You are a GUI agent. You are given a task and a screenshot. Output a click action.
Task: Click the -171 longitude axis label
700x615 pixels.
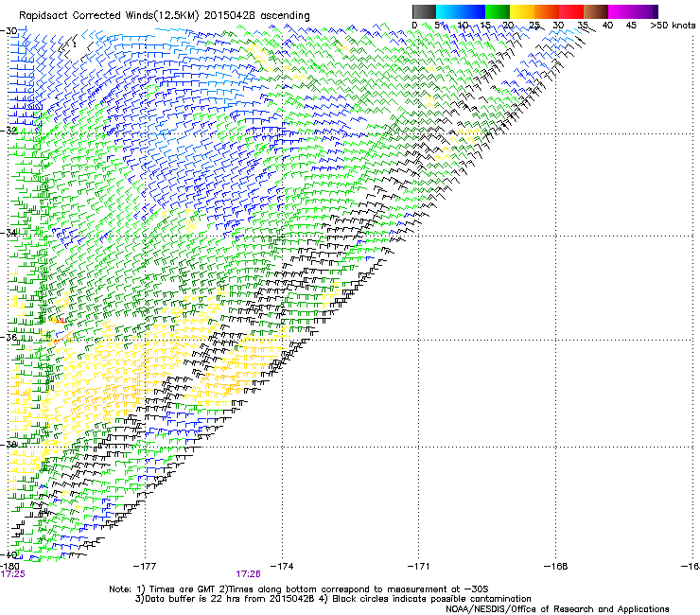tap(418, 567)
